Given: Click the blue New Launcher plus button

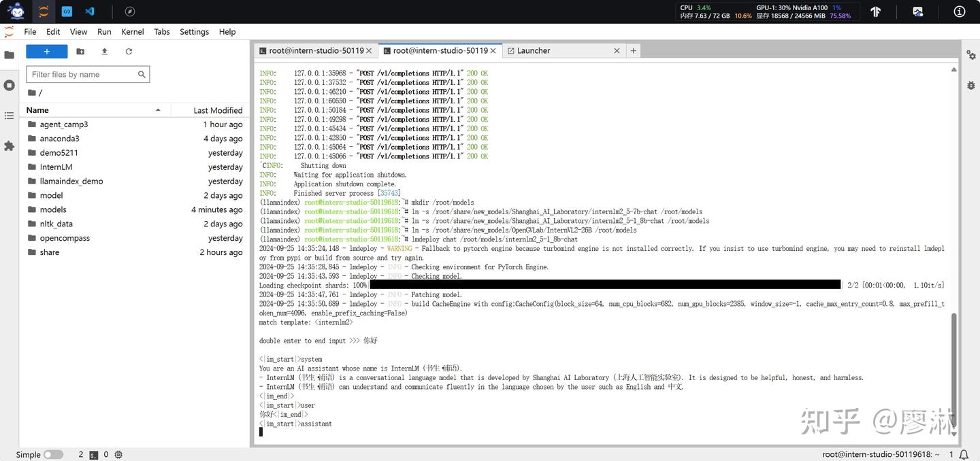Looking at the screenshot, I should (47, 52).
